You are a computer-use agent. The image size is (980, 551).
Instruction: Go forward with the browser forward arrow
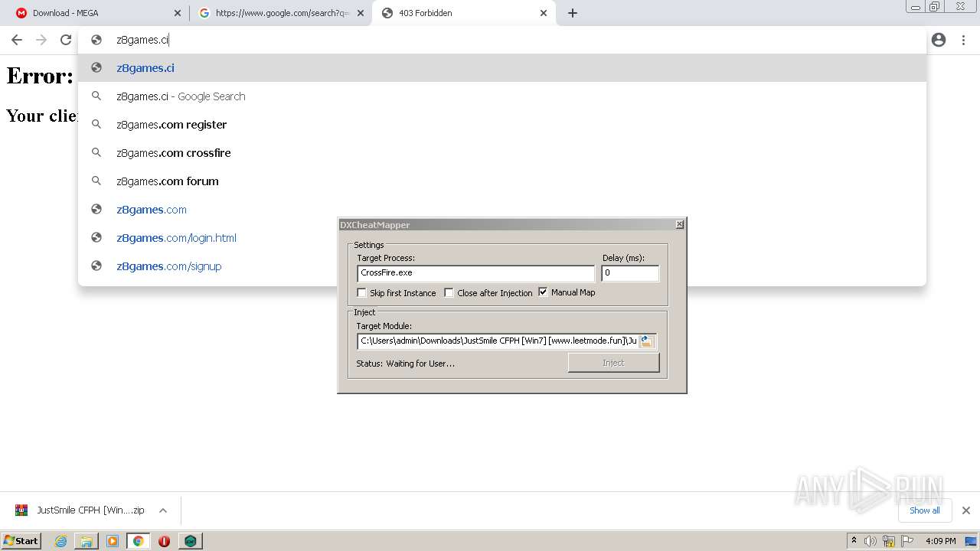[41, 40]
